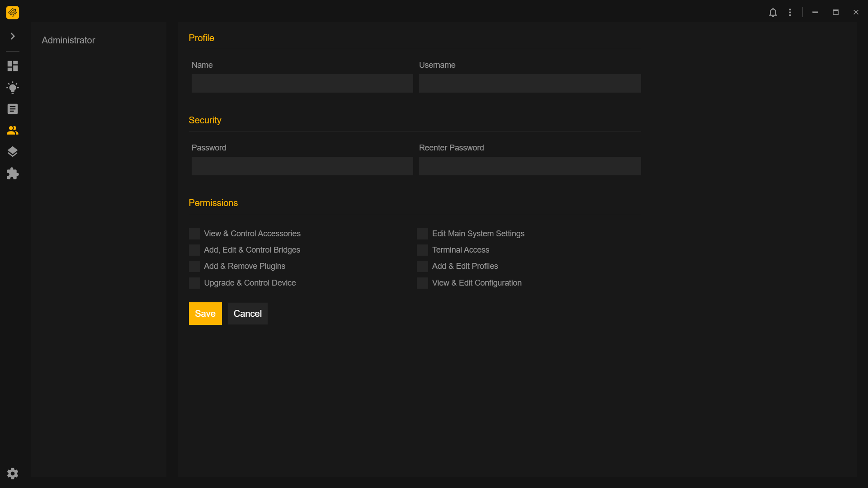Open the bridges layers icon

13,152
